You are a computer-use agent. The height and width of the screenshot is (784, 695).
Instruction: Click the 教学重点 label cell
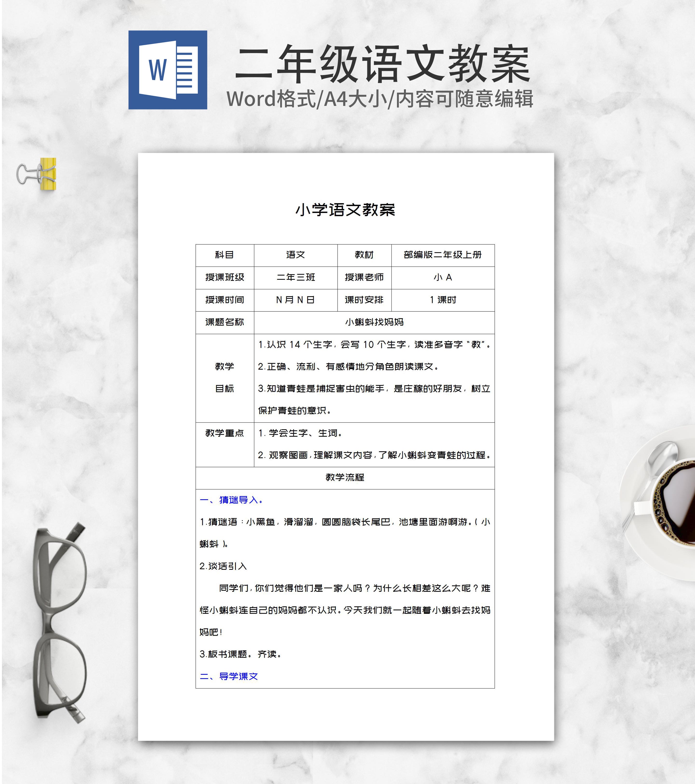pos(224,433)
